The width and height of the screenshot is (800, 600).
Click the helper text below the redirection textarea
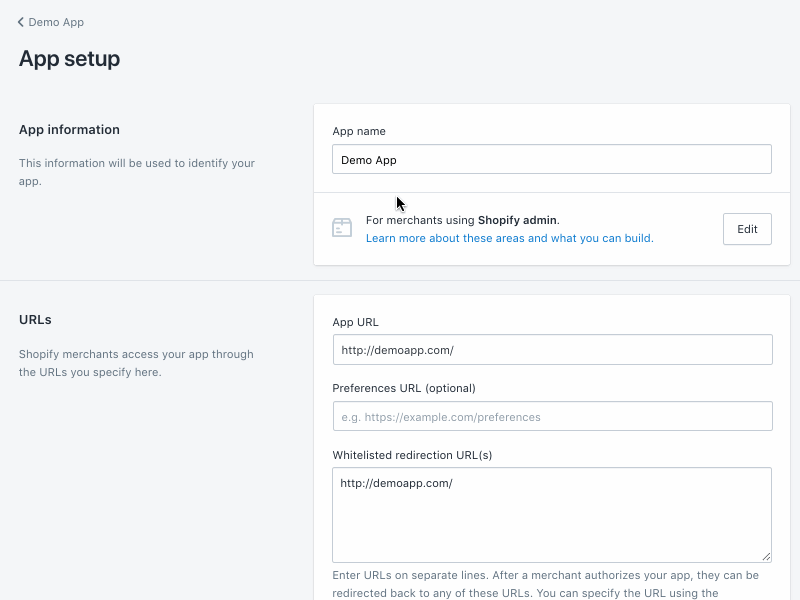coord(545,584)
